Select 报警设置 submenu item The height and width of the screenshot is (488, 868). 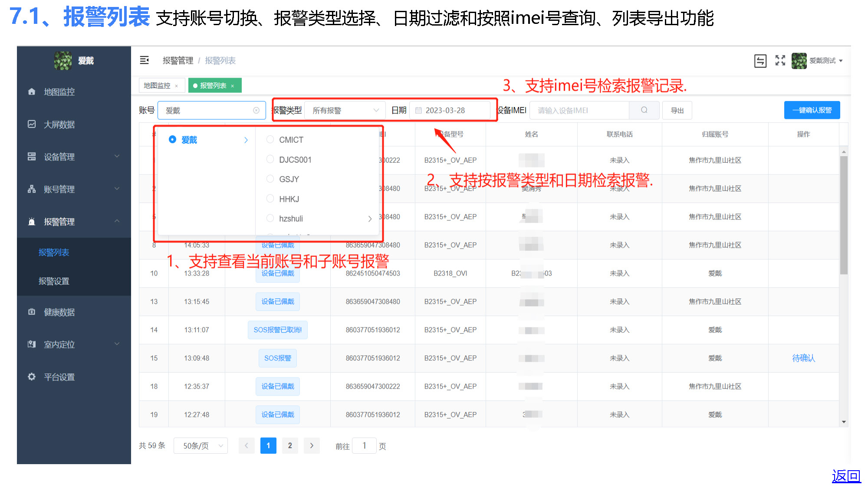tap(54, 281)
